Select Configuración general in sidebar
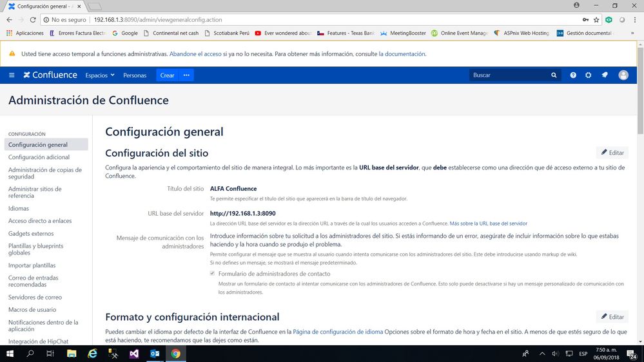Viewport: 644px width, 362px height. pyautogui.click(x=46, y=144)
